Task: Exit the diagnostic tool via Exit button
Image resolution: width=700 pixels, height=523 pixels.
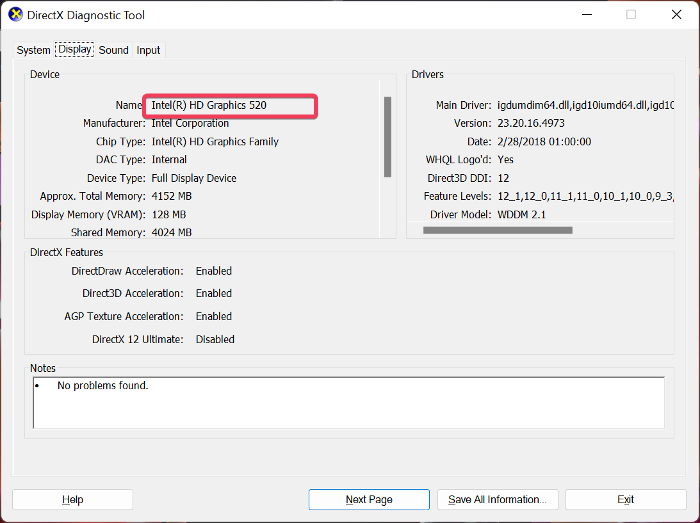Action: point(625,499)
